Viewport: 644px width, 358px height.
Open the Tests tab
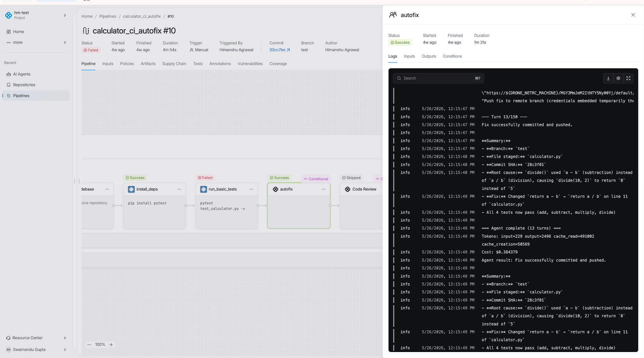click(197, 64)
